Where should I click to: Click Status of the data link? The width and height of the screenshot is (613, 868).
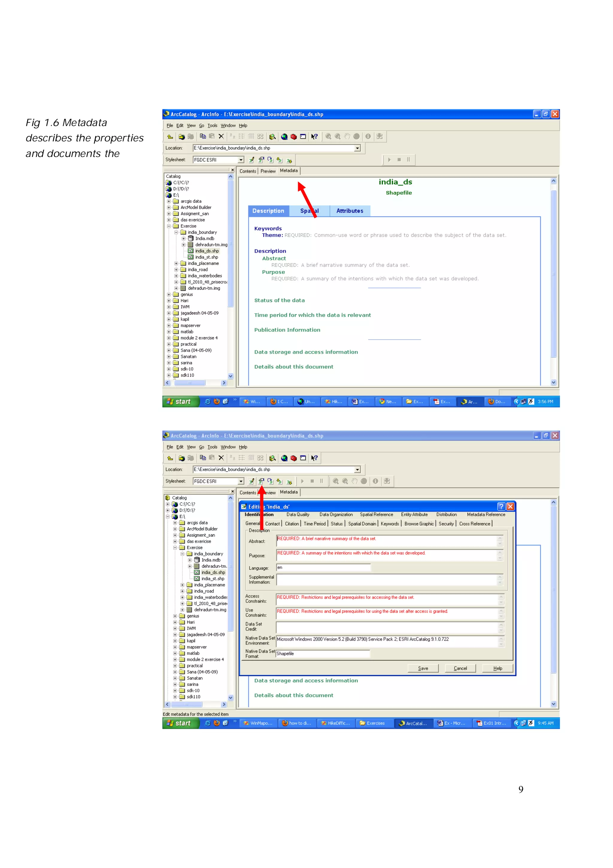pos(280,300)
